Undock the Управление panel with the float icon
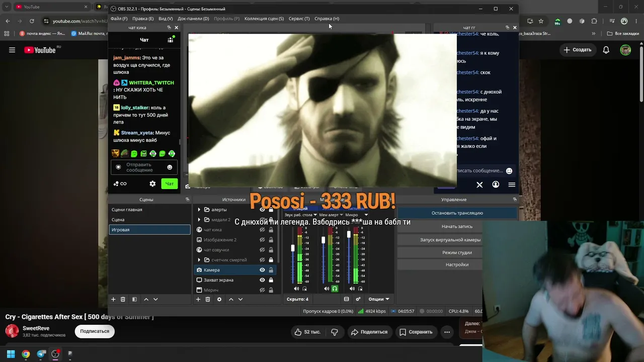The width and height of the screenshot is (644, 362). (x=514, y=200)
